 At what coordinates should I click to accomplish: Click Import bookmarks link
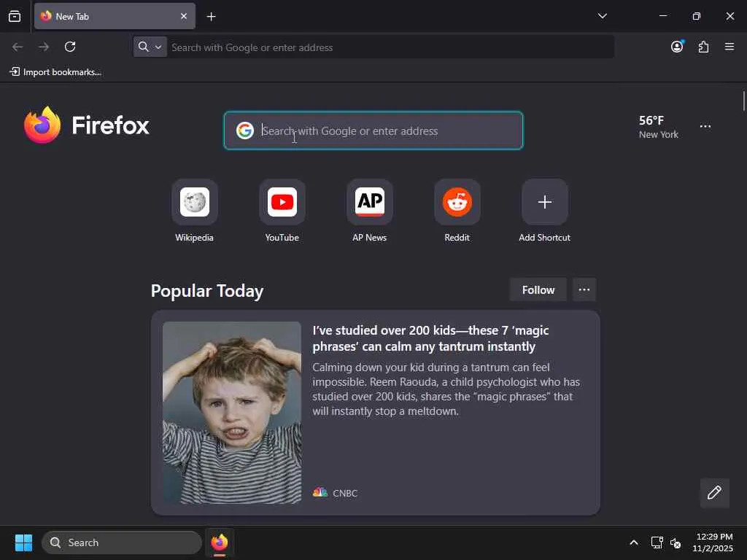coord(55,72)
